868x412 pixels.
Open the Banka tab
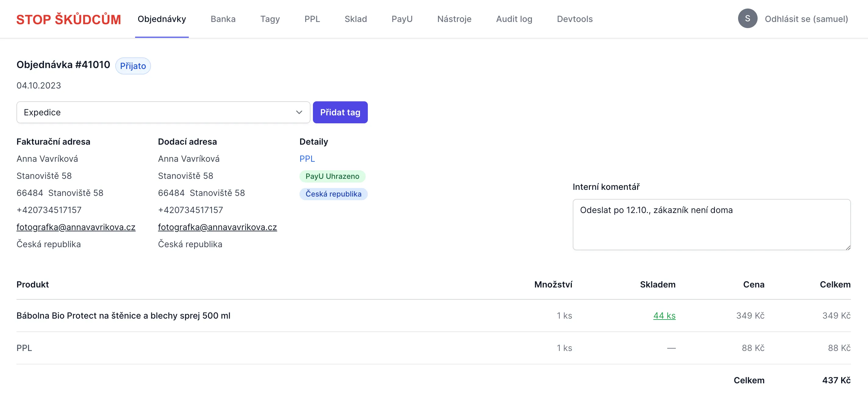coord(223,19)
